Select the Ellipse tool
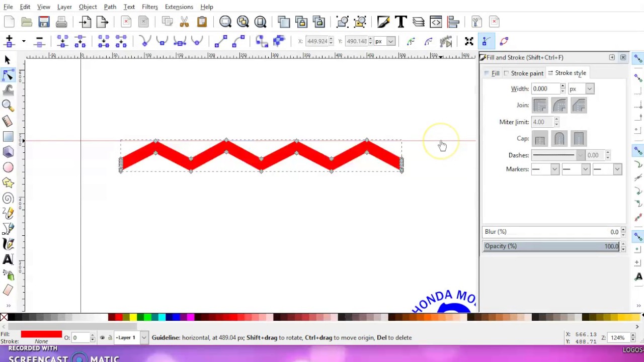Viewport: 644px width, 362px height. (8, 167)
